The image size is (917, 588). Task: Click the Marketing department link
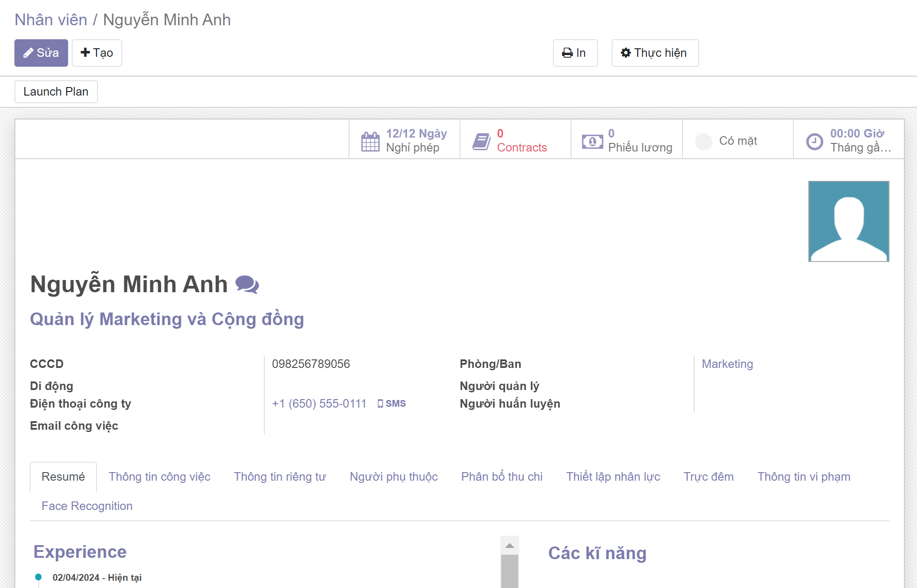[x=727, y=364]
